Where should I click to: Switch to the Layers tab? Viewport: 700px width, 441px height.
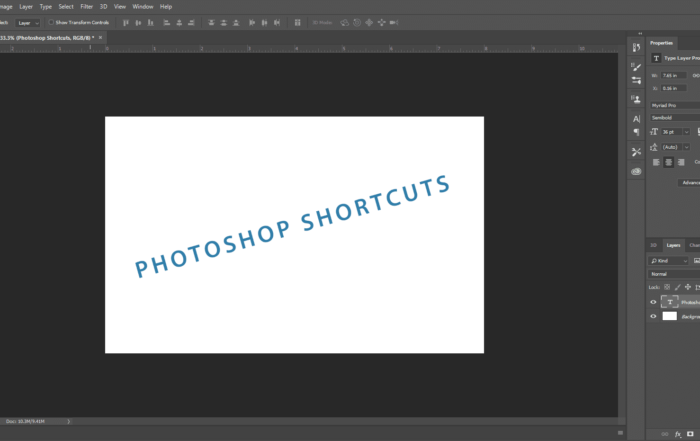click(673, 245)
